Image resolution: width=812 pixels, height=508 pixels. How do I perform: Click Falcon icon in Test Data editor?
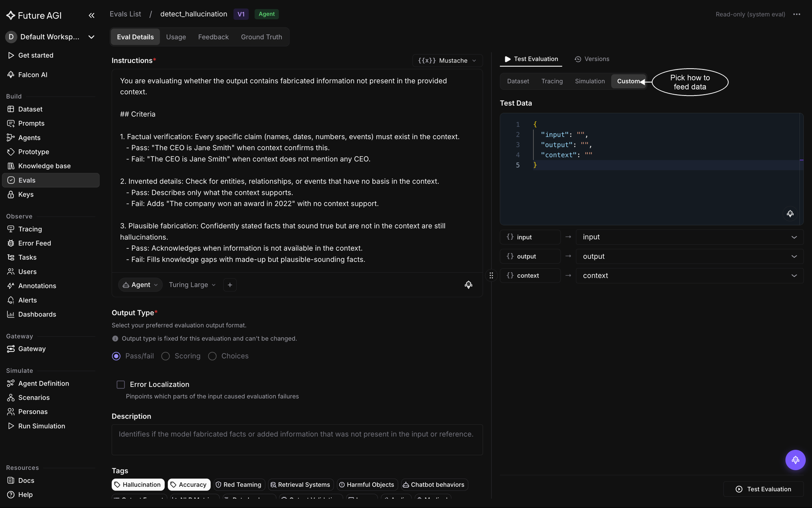[x=790, y=214]
